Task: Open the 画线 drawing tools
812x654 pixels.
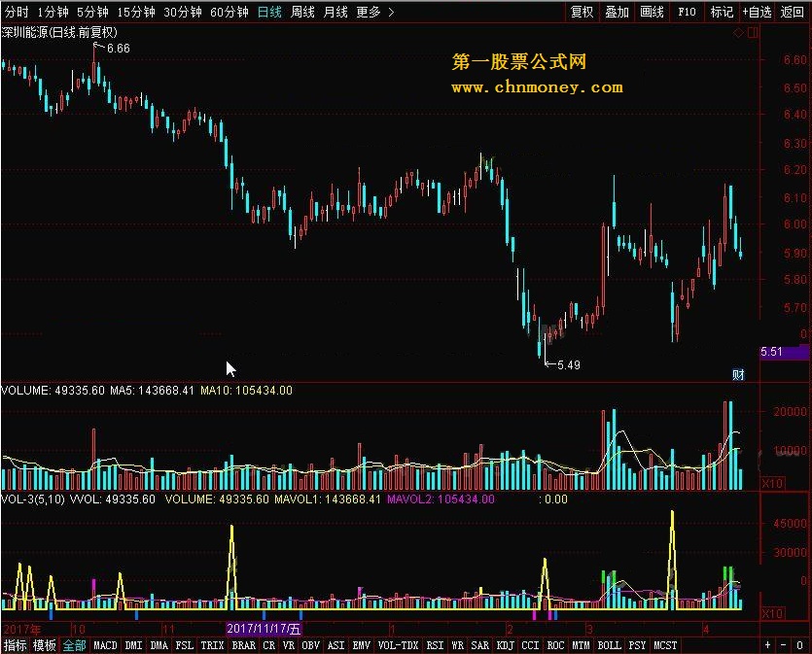Action: point(652,12)
